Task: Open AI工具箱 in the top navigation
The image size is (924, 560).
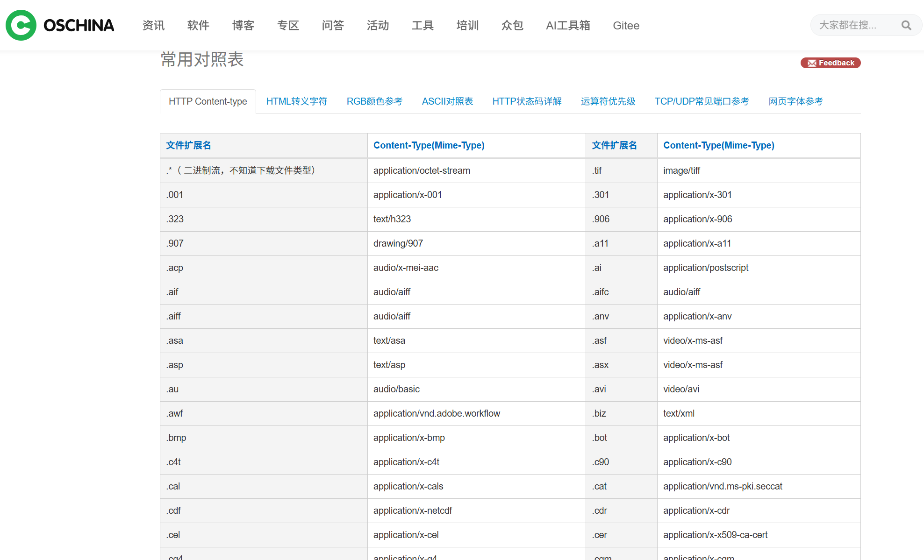Action: tap(568, 25)
